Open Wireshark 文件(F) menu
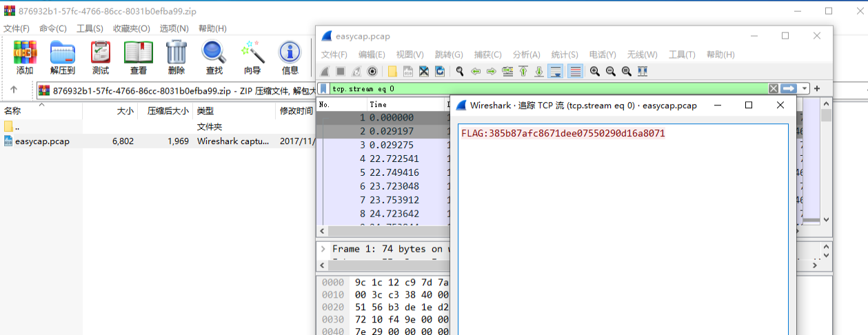 pyautogui.click(x=334, y=54)
